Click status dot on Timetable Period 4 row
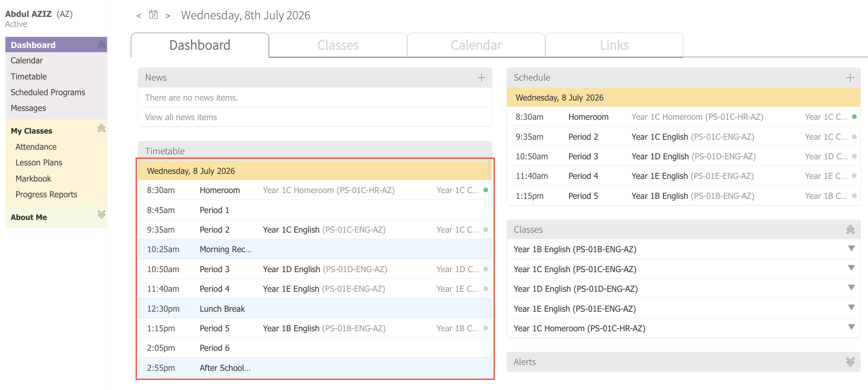 [485, 289]
